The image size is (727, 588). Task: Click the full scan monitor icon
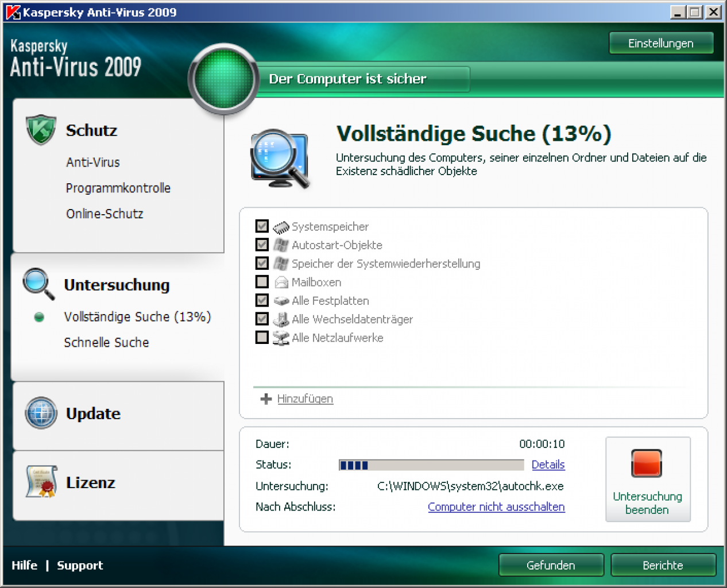pyautogui.click(x=280, y=159)
